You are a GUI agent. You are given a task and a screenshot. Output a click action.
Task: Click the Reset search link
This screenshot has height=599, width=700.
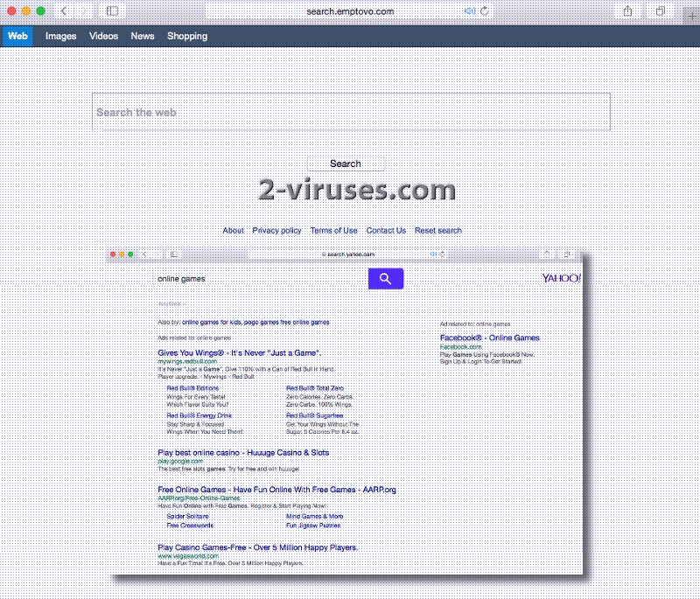click(x=438, y=231)
